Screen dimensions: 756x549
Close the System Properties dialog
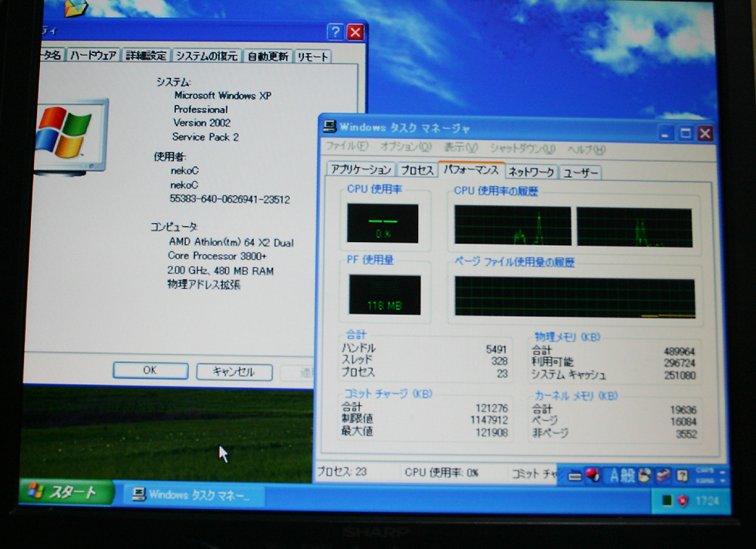tap(356, 33)
